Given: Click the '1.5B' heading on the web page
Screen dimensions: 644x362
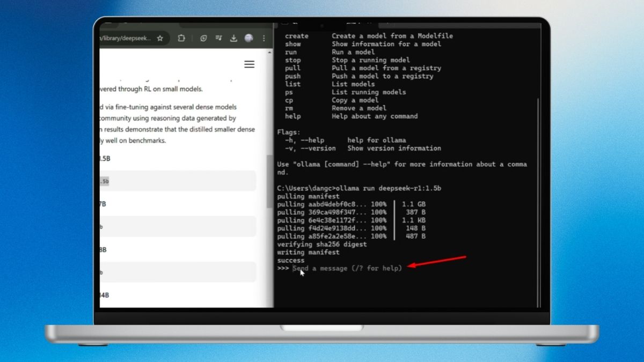Looking at the screenshot, I should click(x=105, y=159).
